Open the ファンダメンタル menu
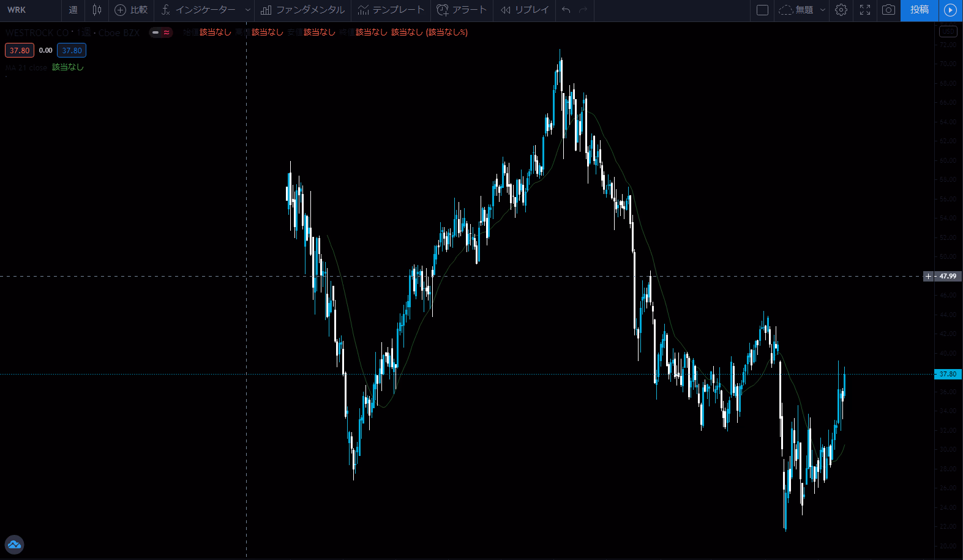The width and height of the screenshot is (963, 560). tap(303, 10)
